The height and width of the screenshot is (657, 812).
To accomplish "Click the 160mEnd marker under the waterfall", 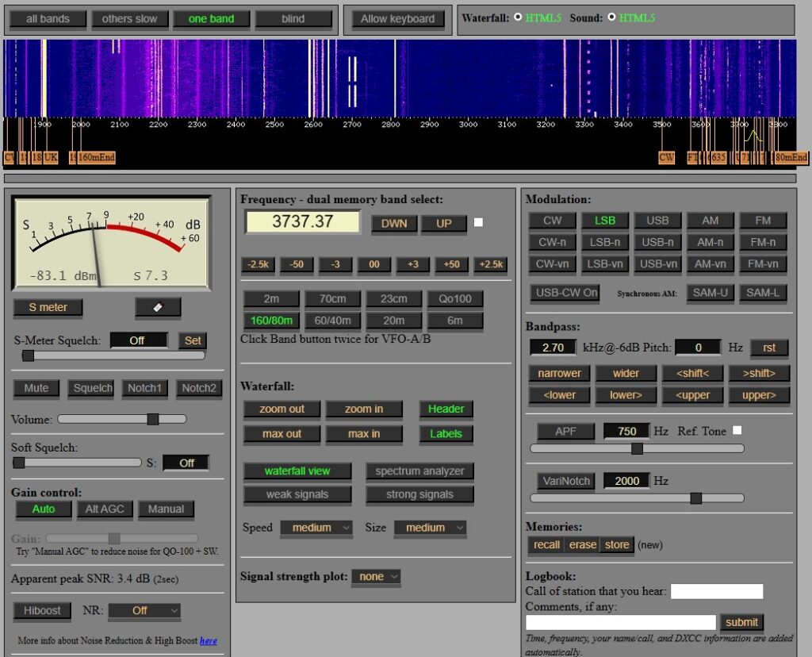I will 95,157.
